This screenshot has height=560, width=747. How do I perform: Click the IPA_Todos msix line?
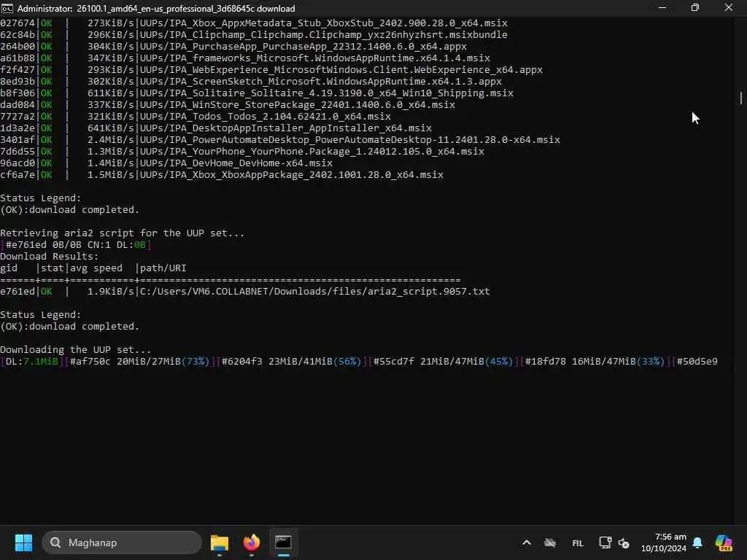pos(196,116)
